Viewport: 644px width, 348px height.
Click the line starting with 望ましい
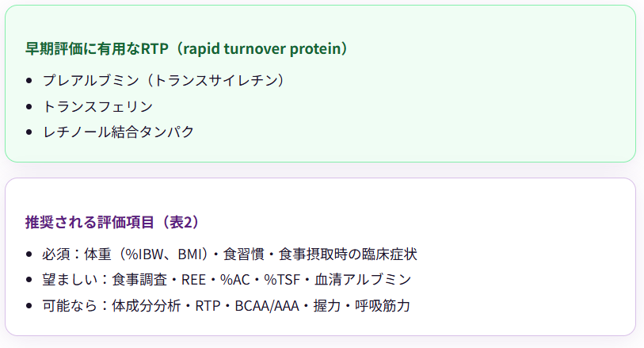pos(227,279)
